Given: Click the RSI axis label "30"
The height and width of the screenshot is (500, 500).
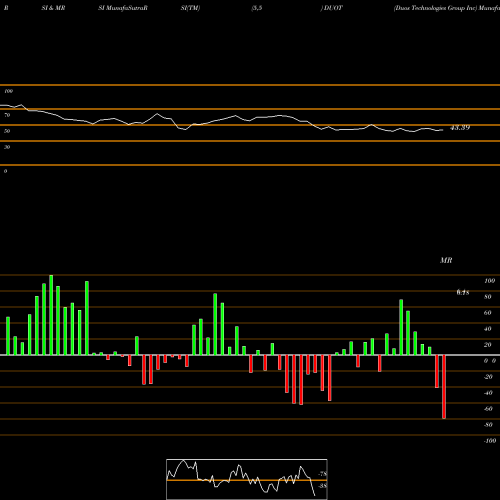Looking at the screenshot, I should pos(7,147).
